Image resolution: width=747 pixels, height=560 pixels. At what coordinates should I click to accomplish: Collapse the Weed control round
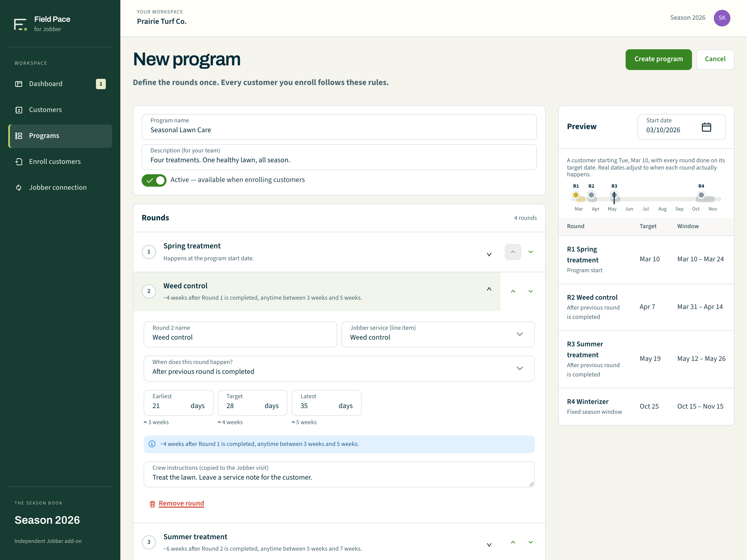click(489, 289)
